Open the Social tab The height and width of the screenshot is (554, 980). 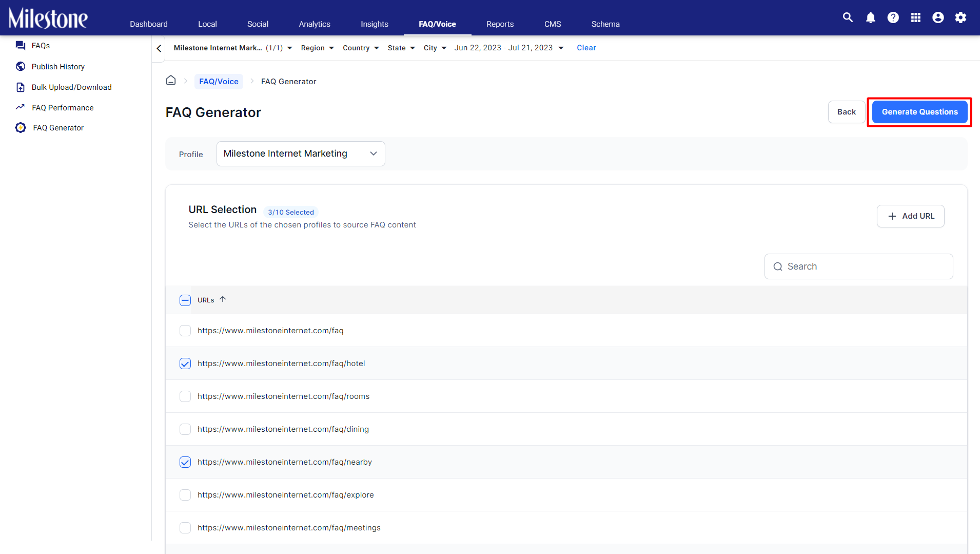click(258, 24)
